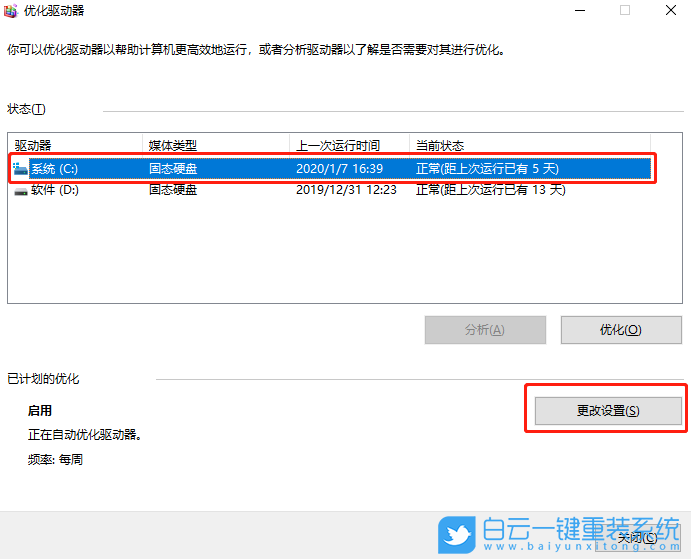Click the 当前状态 column header
The height and width of the screenshot is (559, 691).
[x=530, y=145]
